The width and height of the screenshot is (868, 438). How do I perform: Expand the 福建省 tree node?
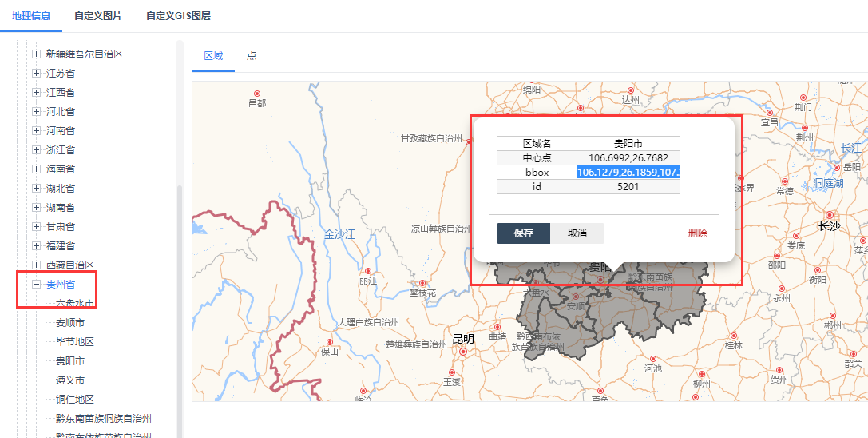point(37,245)
